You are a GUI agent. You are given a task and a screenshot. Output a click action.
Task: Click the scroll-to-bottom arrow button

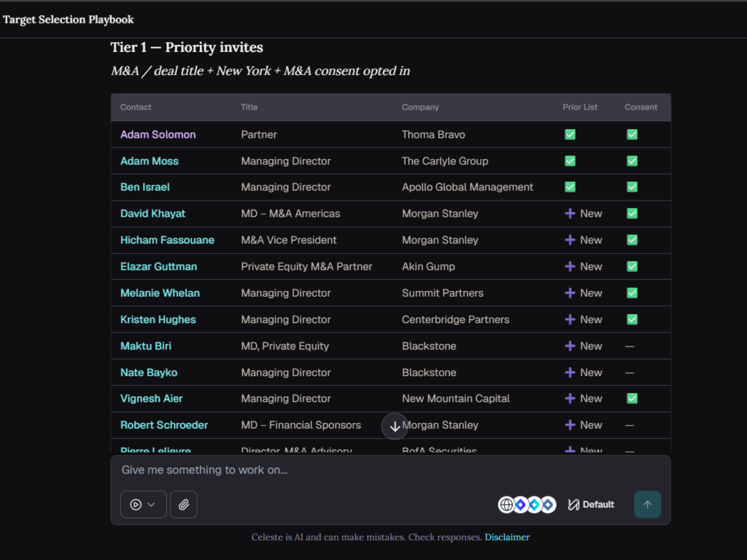click(x=395, y=426)
